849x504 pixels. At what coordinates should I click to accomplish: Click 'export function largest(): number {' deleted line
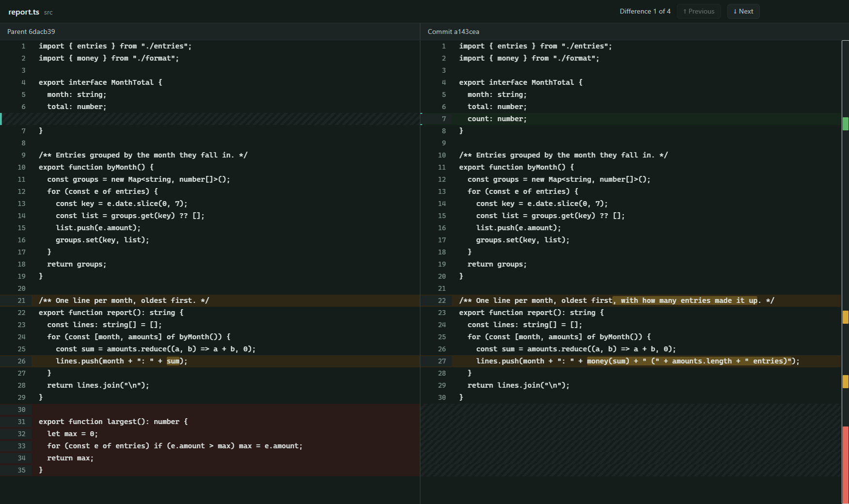(x=113, y=422)
